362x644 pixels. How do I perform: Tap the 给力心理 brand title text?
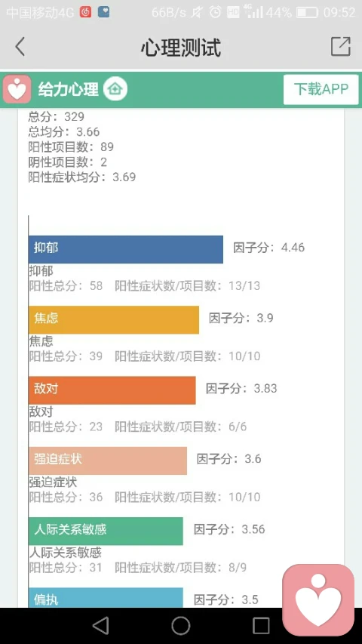(x=69, y=89)
